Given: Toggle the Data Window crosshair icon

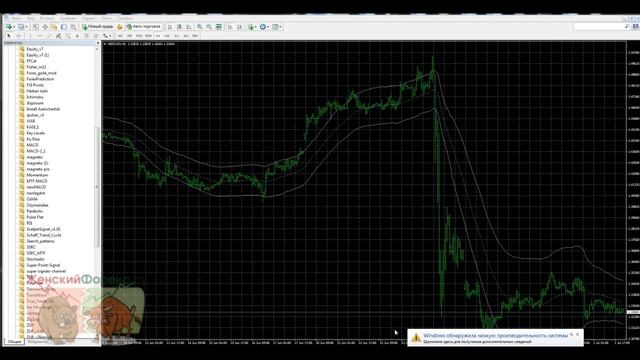Looking at the screenshot, I should (x=45, y=27).
